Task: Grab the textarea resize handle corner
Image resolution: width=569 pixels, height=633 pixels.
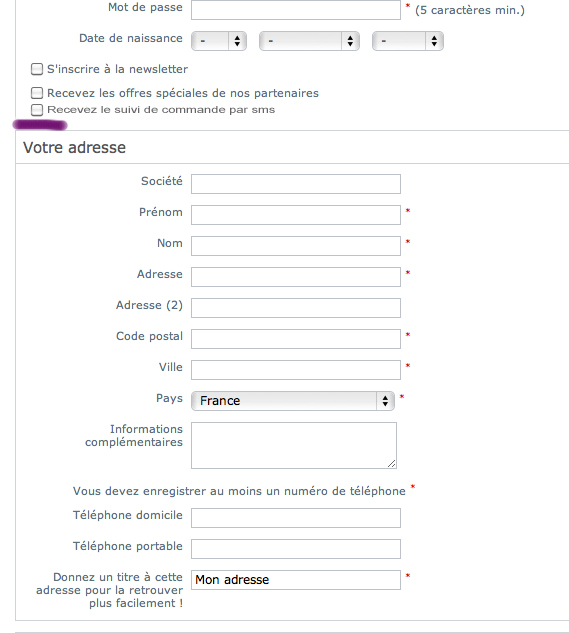Action: pyautogui.click(x=392, y=464)
